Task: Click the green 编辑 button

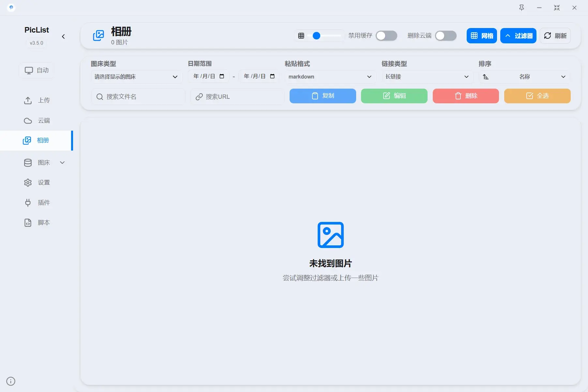Action: (394, 96)
